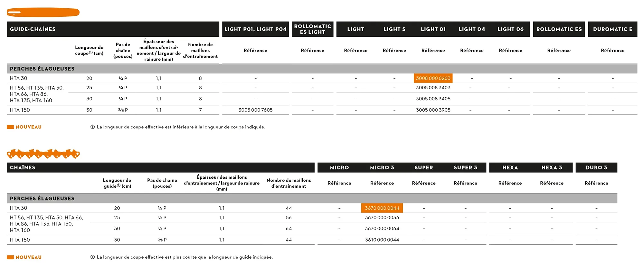Image resolution: width=644 pixels, height=268 pixels.
Task: Click the CHAÎNES table header
Action: coord(161,167)
